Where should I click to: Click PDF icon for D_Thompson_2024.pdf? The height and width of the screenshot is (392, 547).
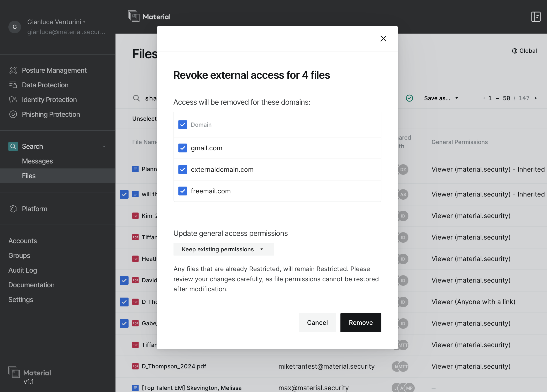click(x=135, y=366)
